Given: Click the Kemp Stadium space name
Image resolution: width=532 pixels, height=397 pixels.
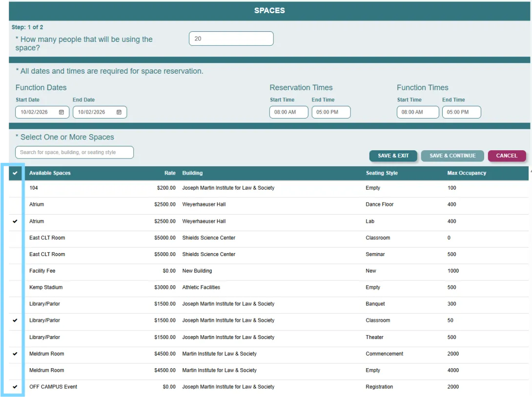Looking at the screenshot, I should click(46, 287).
